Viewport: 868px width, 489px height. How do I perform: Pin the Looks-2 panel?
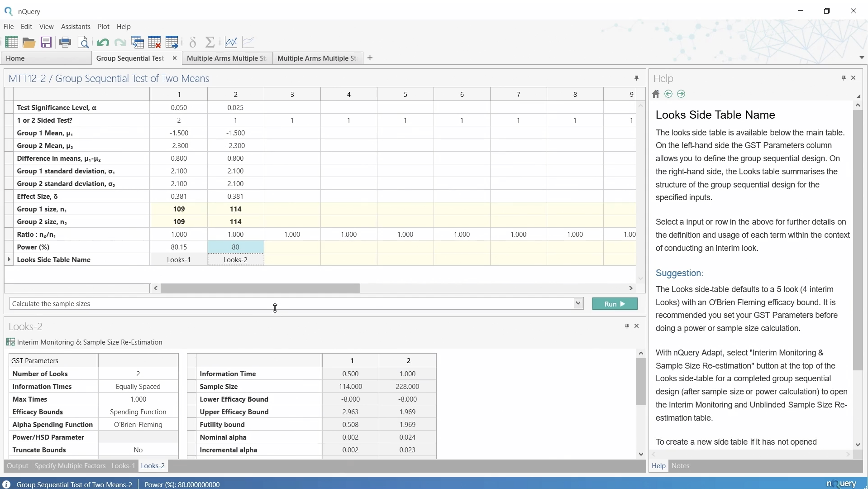[x=627, y=326]
